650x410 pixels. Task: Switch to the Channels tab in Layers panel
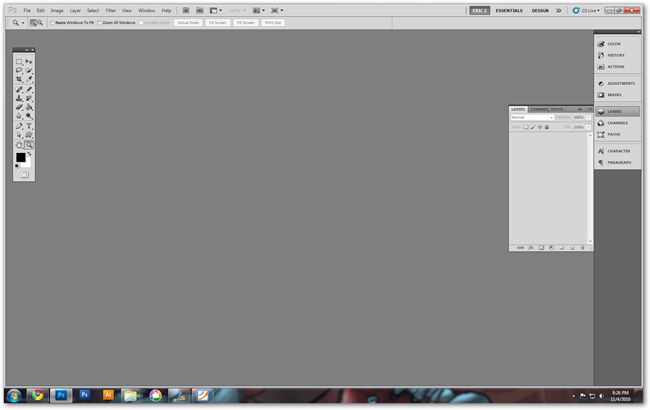pyautogui.click(x=538, y=109)
